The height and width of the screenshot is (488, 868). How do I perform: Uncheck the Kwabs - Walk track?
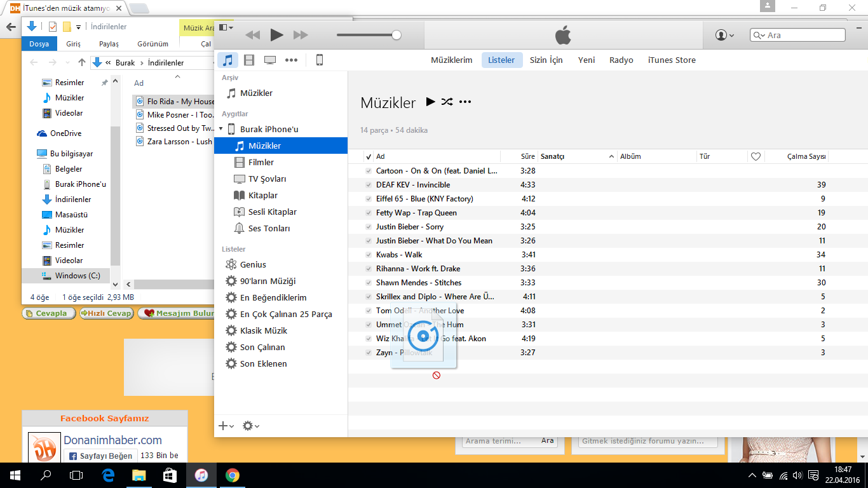point(369,255)
